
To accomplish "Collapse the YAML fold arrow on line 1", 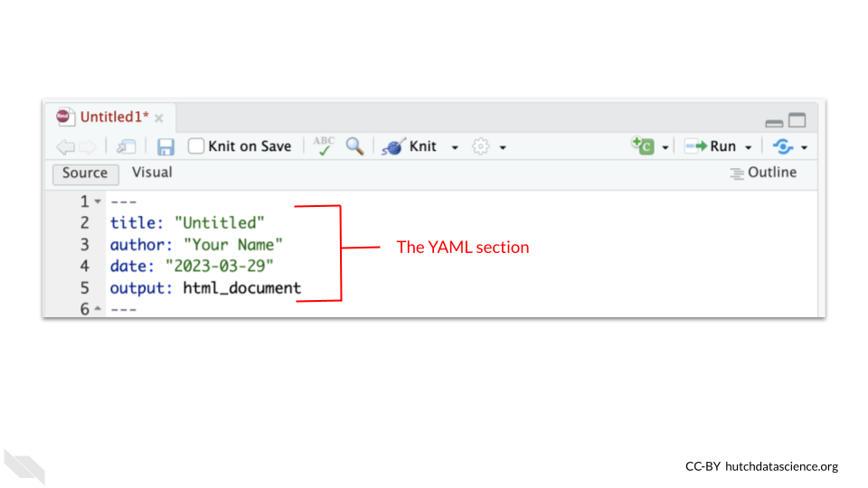I will tap(98, 202).
